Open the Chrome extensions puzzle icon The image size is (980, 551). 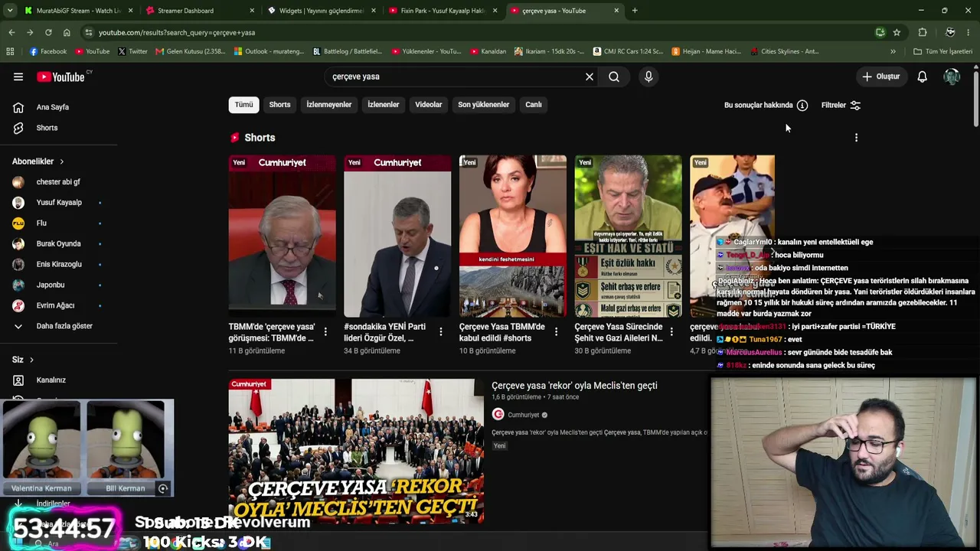(923, 32)
